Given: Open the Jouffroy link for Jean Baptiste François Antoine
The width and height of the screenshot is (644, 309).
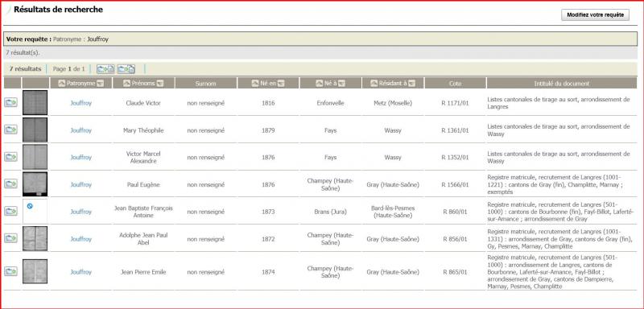Looking at the screenshot, I should point(81,212).
